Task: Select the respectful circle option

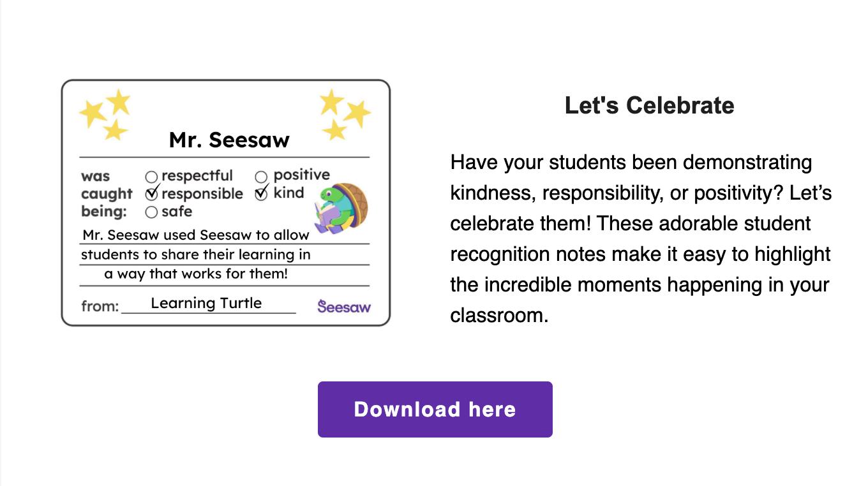Action: click(151, 177)
